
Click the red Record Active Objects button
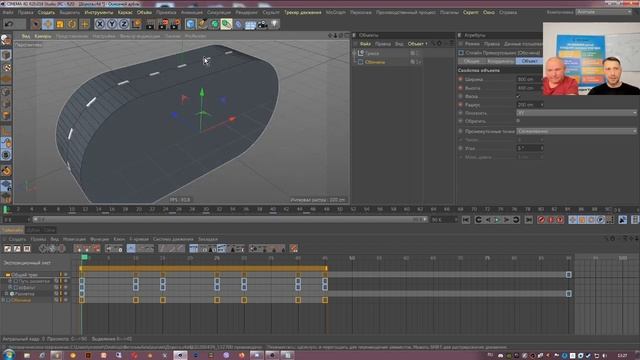pos(541,220)
